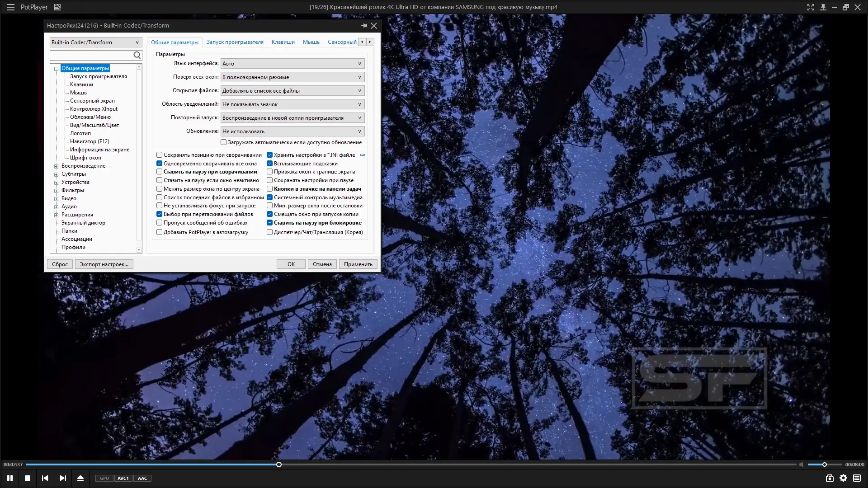The height and width of the screenshot is (488, 868).
Task: Pin the settings dialog window
Action: coord(363,26)
